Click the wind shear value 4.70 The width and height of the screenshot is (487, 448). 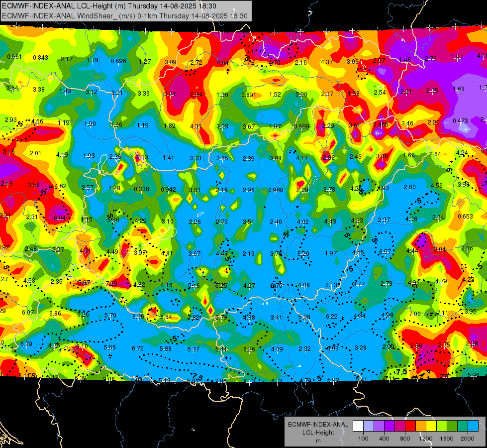[x=275, y=63]
